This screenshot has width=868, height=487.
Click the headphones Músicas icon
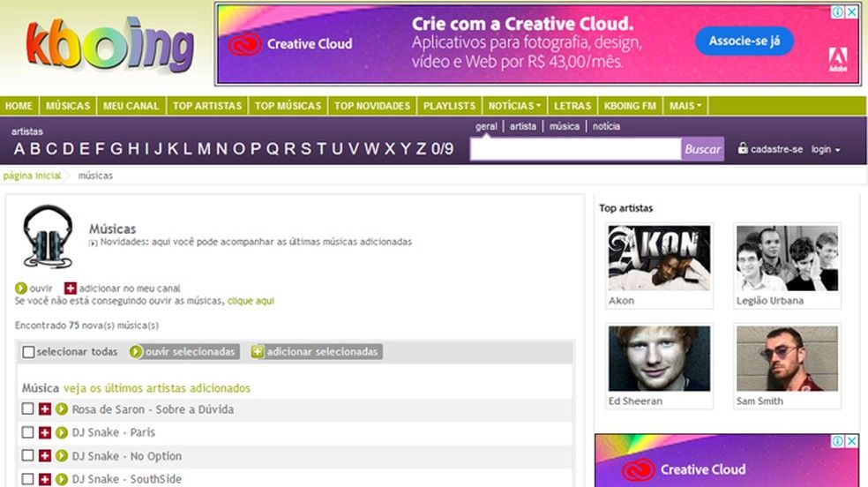[x=48, y=236]
